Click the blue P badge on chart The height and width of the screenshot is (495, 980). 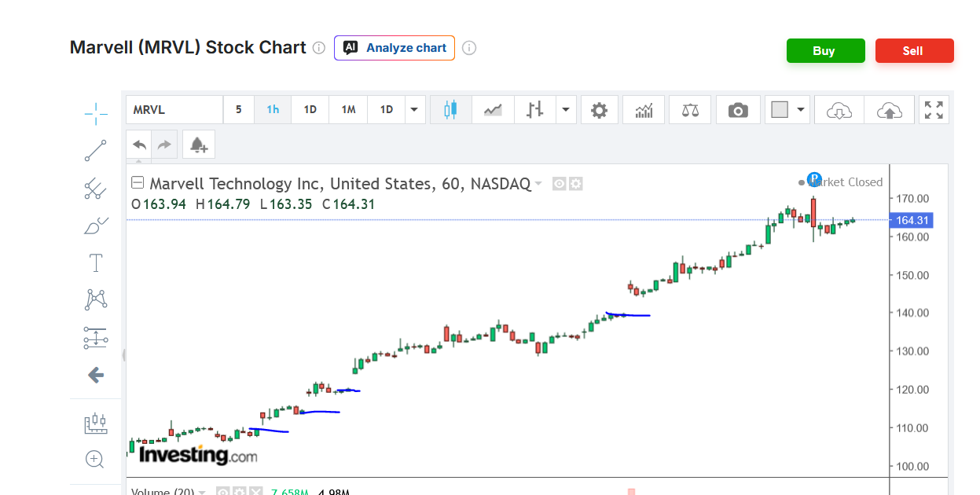[814, 179]
